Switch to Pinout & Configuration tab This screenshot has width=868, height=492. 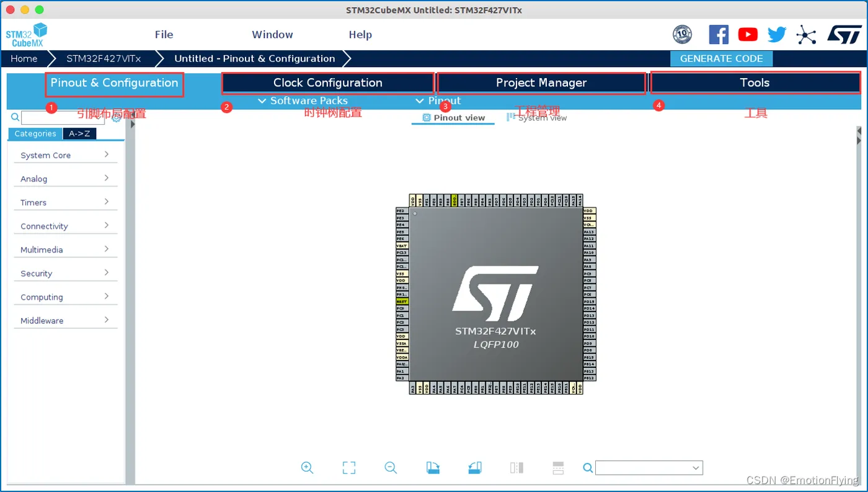(x=114, y=83)
